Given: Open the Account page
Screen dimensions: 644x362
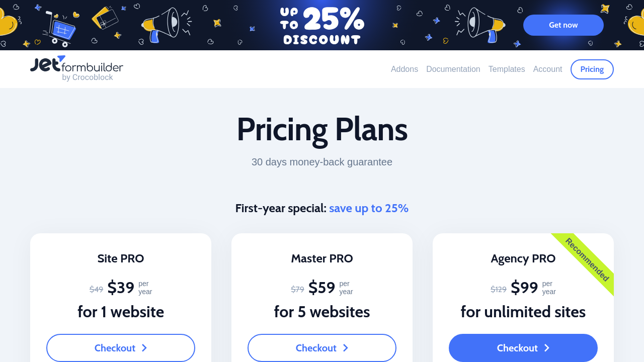Looking at the screenshot, I should coord(547,69).
